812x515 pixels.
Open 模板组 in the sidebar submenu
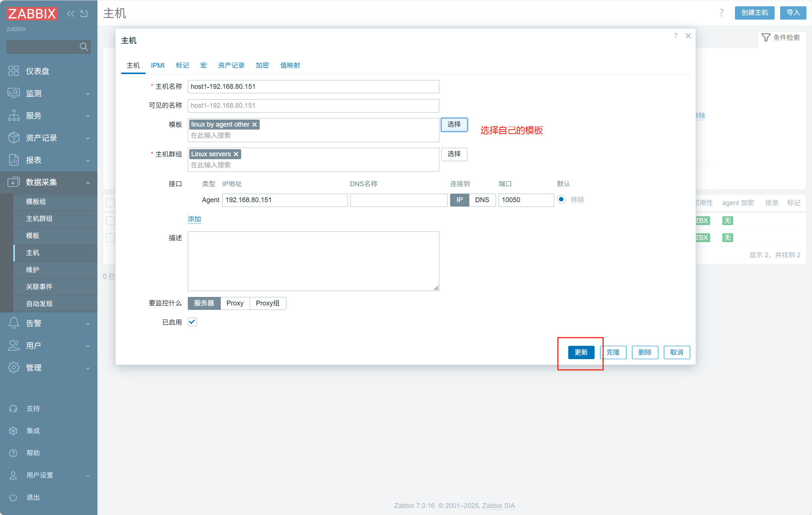point(56,201)
